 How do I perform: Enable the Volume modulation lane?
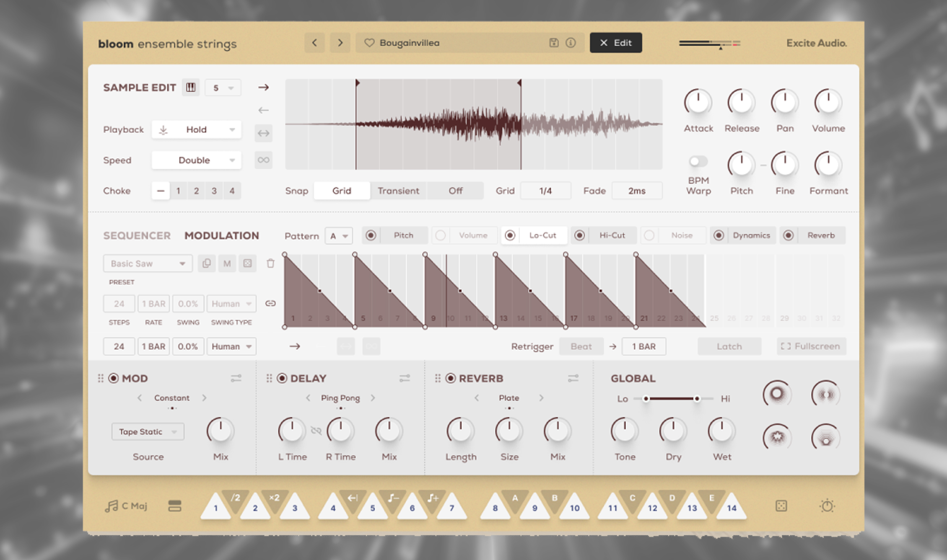pyautogui.click(x=440, y=235)
